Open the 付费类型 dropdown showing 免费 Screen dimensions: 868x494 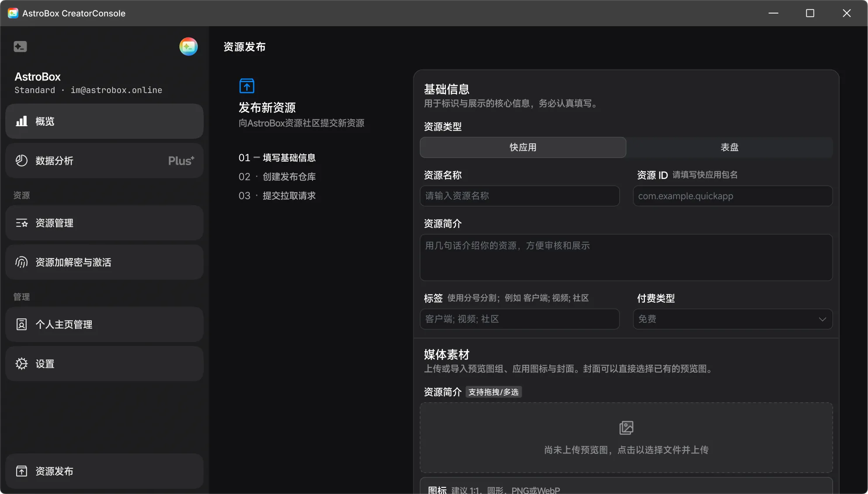pyautogui.click(x=732, y=319)
